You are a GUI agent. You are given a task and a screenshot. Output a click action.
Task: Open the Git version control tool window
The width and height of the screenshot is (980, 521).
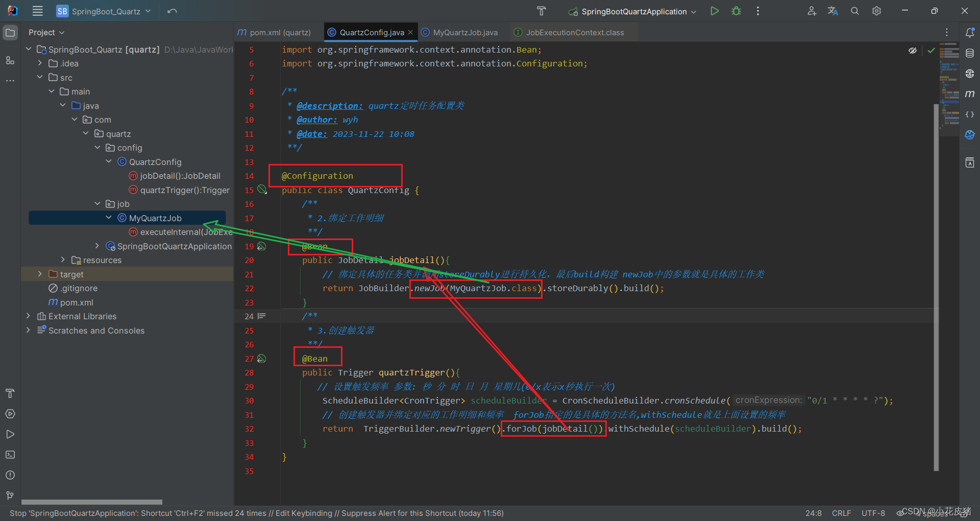pyautogui.click(x=10, y=495)
